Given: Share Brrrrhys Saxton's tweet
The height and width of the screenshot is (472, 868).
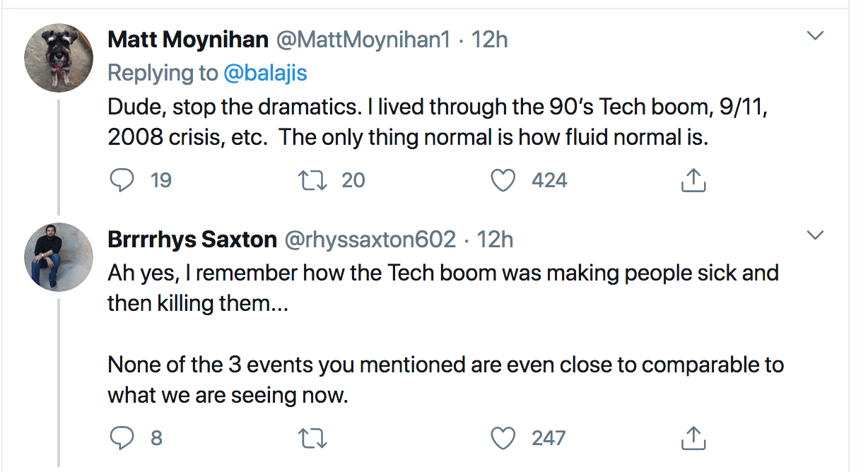Looking at the screenshot, I should (693, 439).
